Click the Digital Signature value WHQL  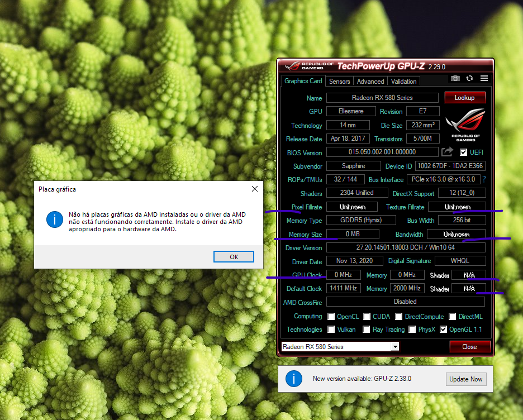[x=460, y=261]
